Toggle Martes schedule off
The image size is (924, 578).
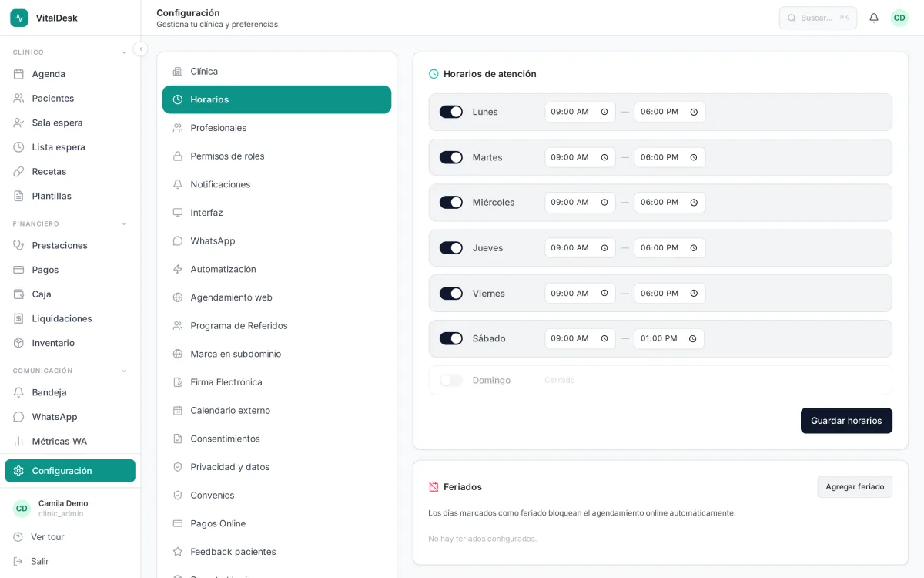tap(451, 157)
